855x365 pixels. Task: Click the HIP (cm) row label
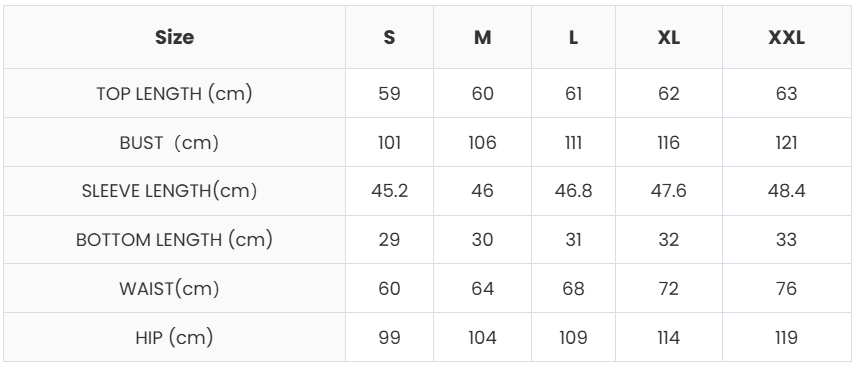174,338
